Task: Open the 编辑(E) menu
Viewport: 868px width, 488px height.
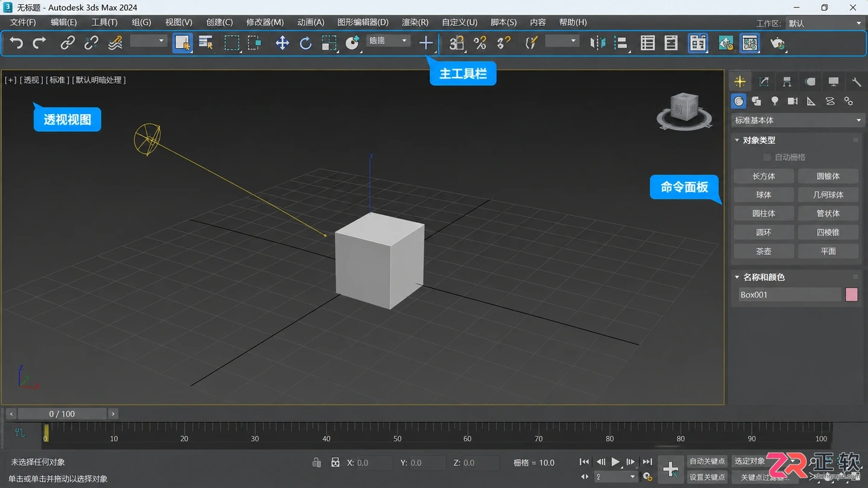Action: (x=63, y=22)
